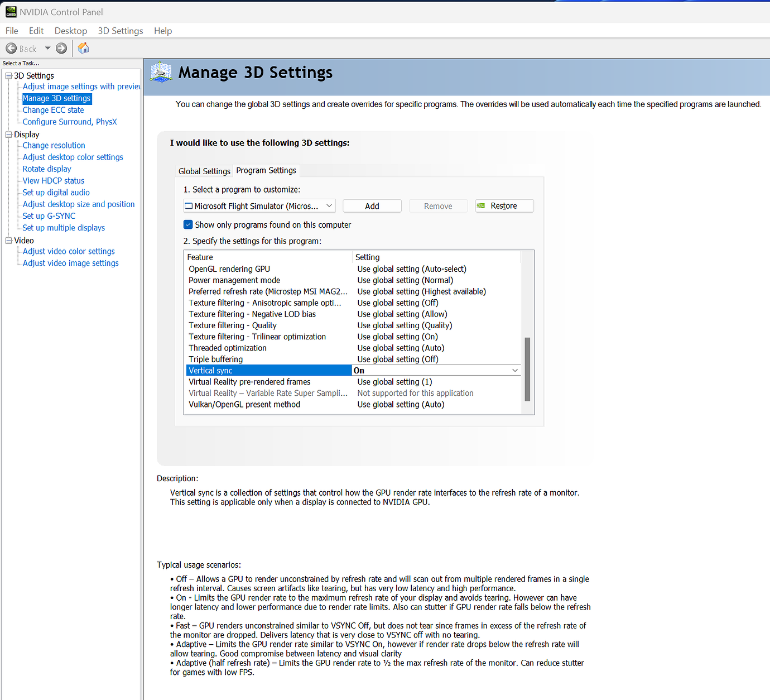Click the Restore button
770x700 pixels.
(x=504, y=205)
